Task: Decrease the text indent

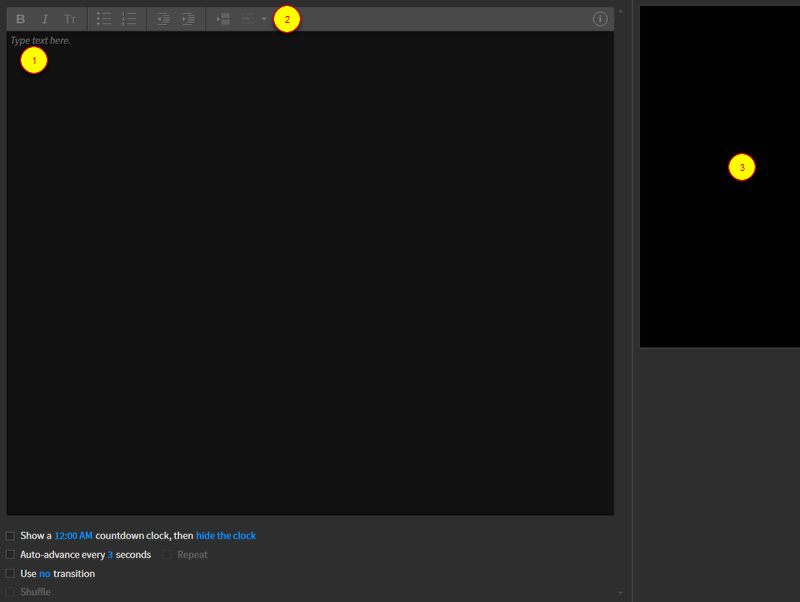Action: click(163, 19)
